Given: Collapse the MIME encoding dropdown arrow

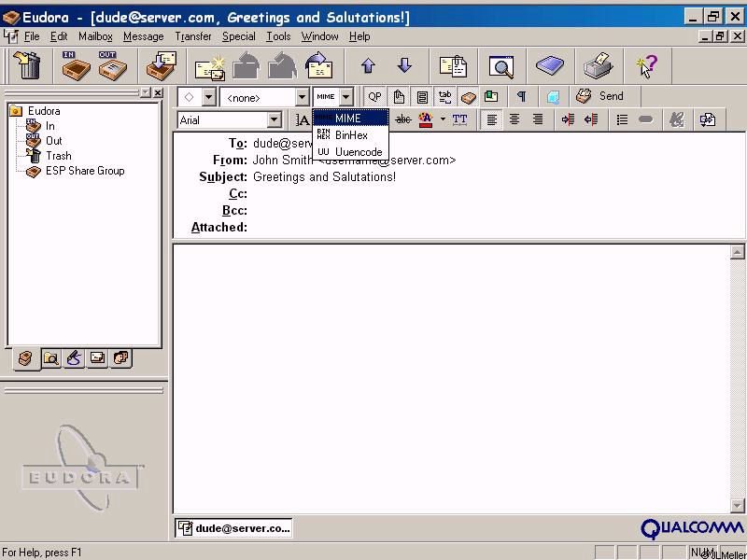Looking at the screenshot, I should coord(346,97).
